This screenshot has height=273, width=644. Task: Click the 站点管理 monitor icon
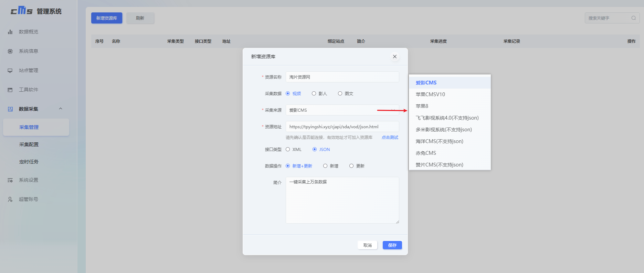(10, 70)
